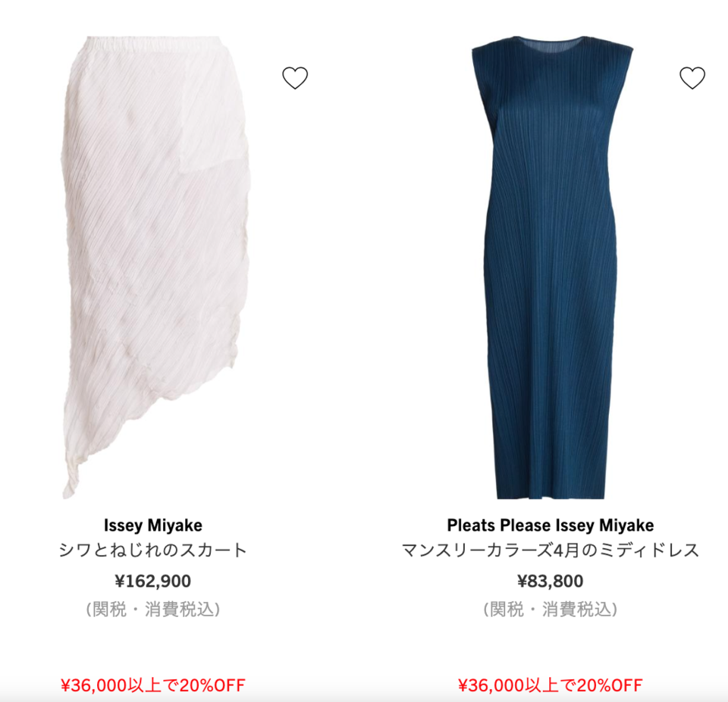Select the シワとねじれのスカート product title
This screenshot has height=702, width=728.
[152, 550]
